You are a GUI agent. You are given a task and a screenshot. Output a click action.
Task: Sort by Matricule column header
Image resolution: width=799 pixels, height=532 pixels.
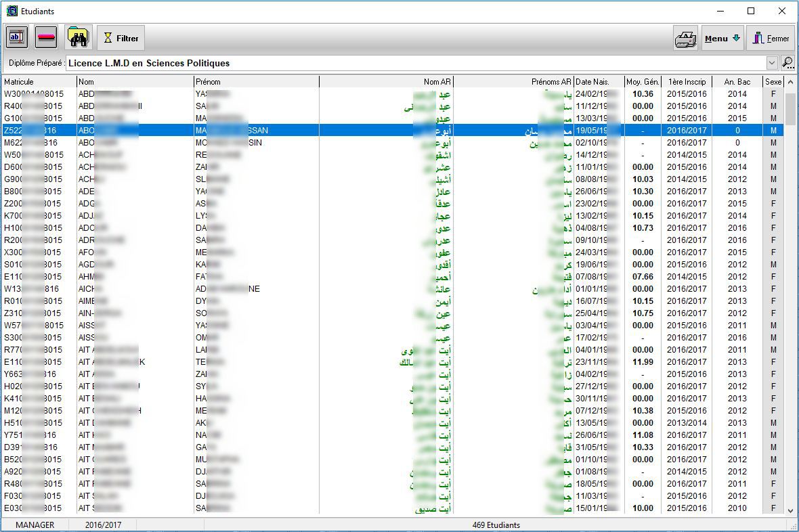pyautogui.click(x=39, y=81)
